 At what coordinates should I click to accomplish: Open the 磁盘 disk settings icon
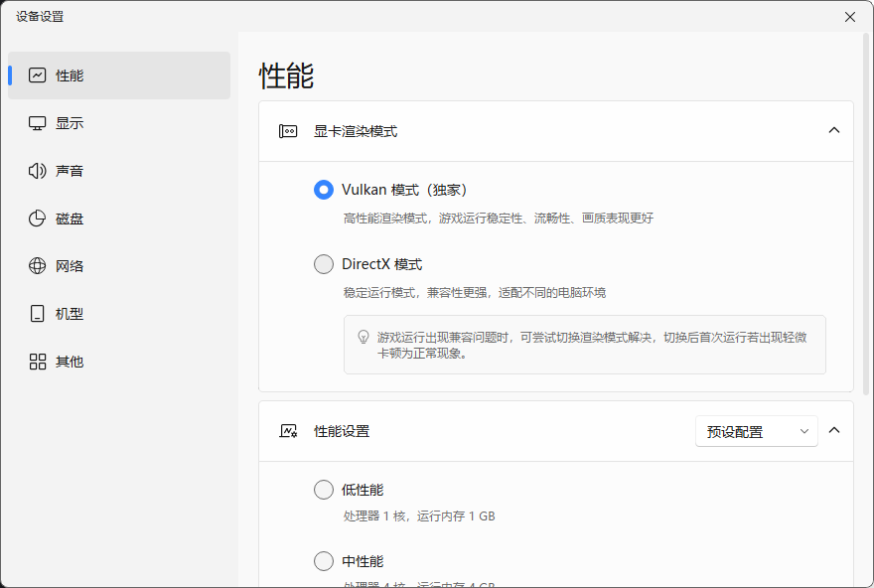[x=35, y=218]
